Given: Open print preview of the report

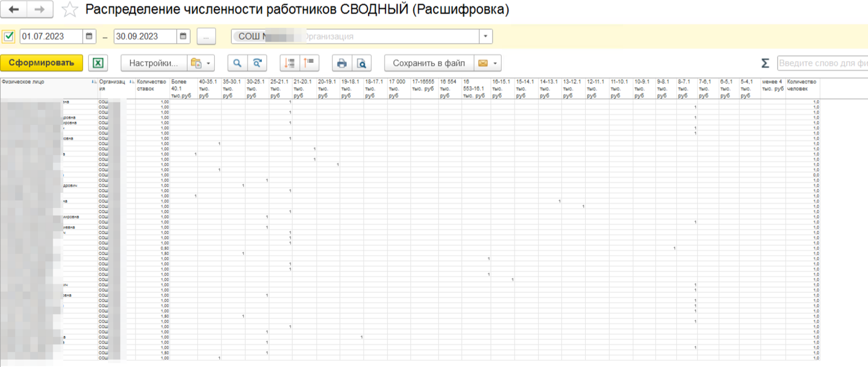Looking at the screenshot, I should pos(361,63).
